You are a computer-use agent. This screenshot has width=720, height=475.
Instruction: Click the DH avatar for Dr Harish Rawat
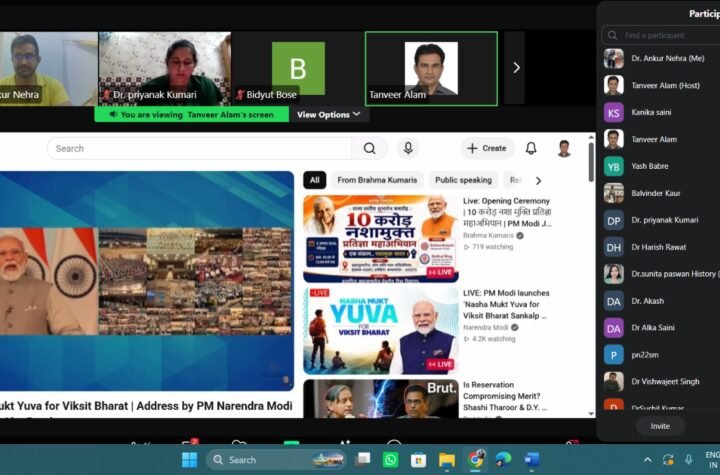click(x=613, y=248)
